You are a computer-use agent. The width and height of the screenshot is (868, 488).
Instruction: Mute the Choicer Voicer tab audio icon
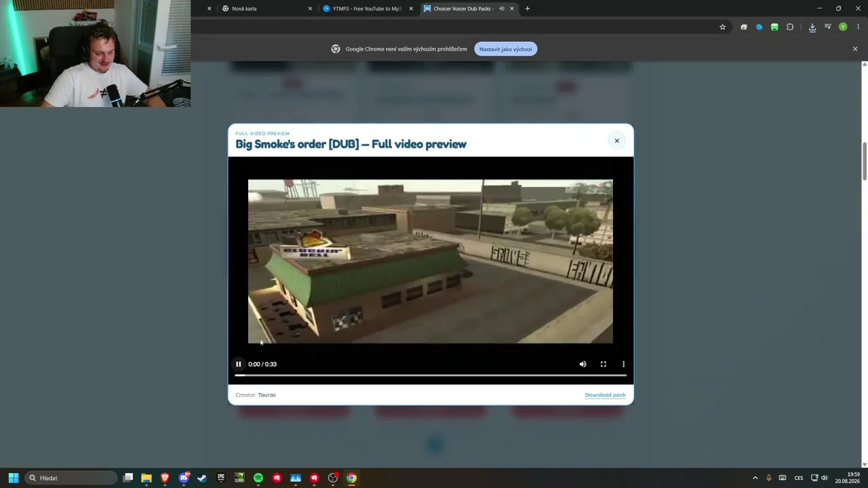pyautogui.click(x=502, y=9)
